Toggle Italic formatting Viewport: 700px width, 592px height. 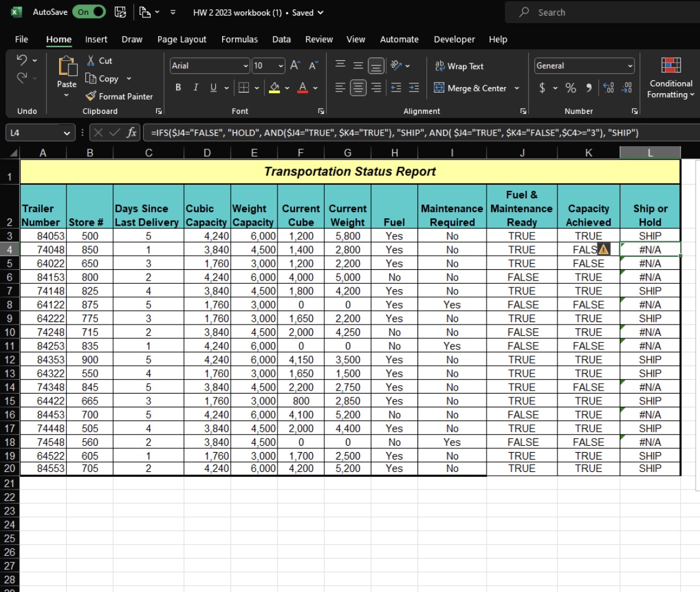point(195,88)
